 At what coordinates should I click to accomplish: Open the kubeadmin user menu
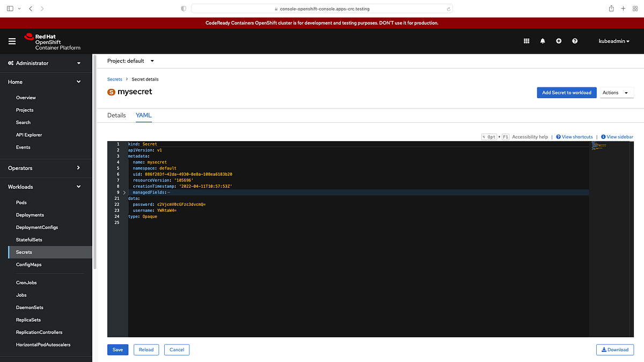pyautogui.click(x=613, y=41)
